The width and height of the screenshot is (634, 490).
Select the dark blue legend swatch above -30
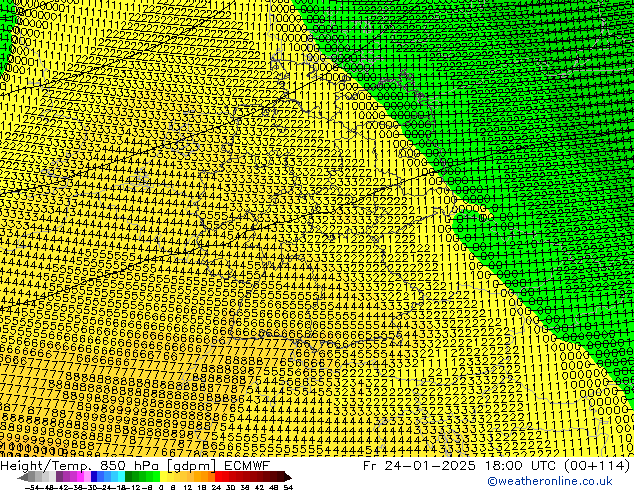click(94, 476)
